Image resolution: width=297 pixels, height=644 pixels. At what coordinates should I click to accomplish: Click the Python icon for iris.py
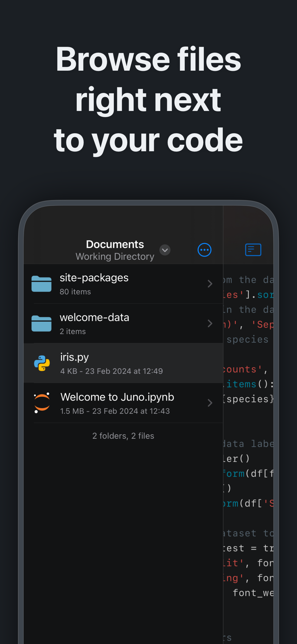click(x=42, y=363)
